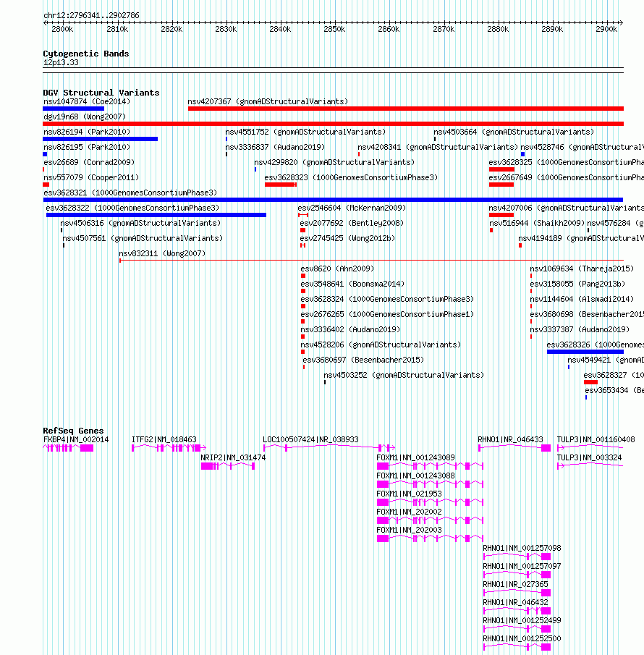Image resolution: width=644 pixels, height=655 pixels.
Task: Select nsv4194189 gnomAD variant label
Action: [581, 238]
